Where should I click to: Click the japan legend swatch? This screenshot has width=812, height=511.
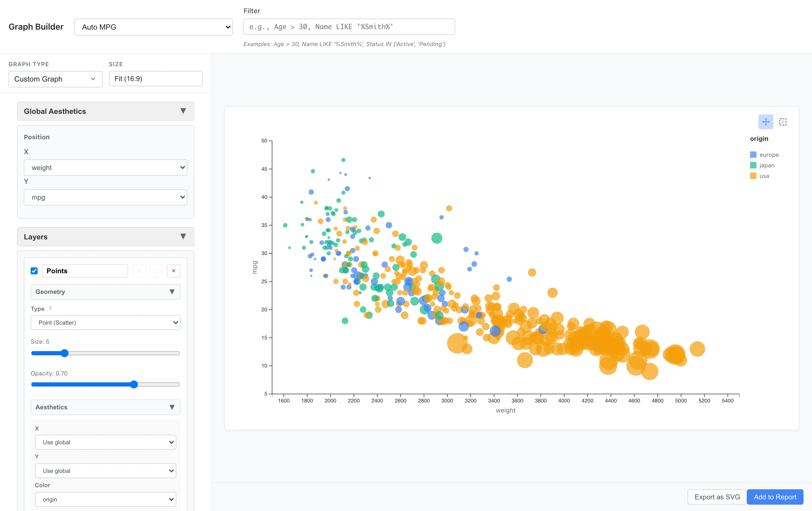tap(753, 165)
